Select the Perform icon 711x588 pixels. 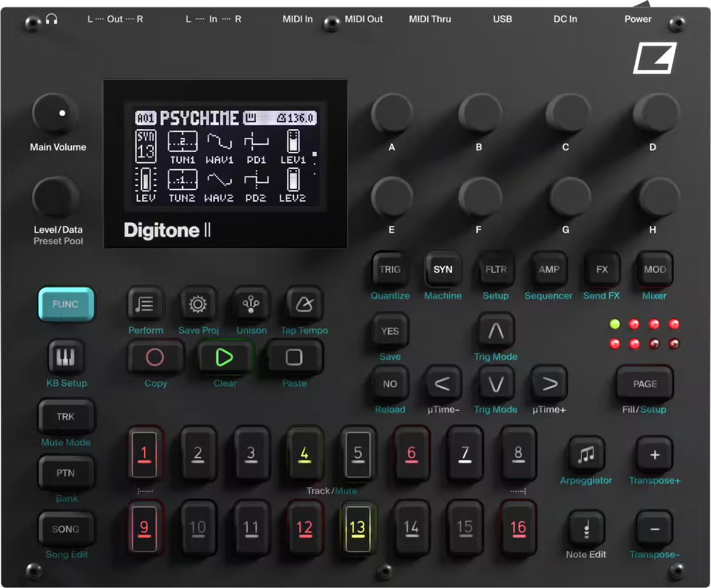click(x=145, y=304)
